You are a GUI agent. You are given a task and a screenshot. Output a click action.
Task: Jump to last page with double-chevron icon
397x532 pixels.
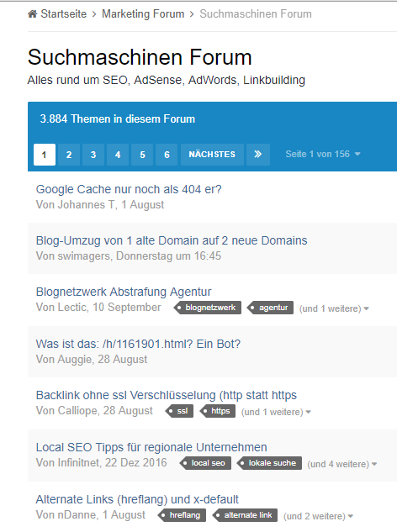click(258, 155)
